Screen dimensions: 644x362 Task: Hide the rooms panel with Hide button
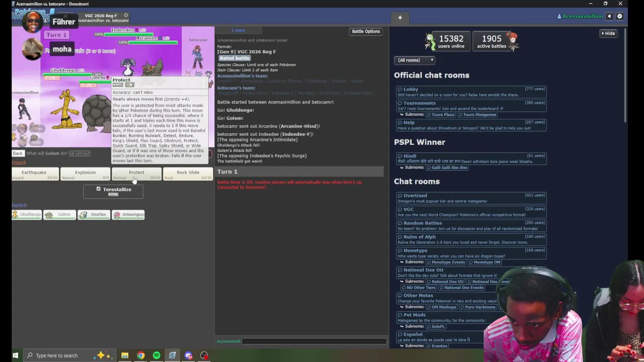coord(608,33)
